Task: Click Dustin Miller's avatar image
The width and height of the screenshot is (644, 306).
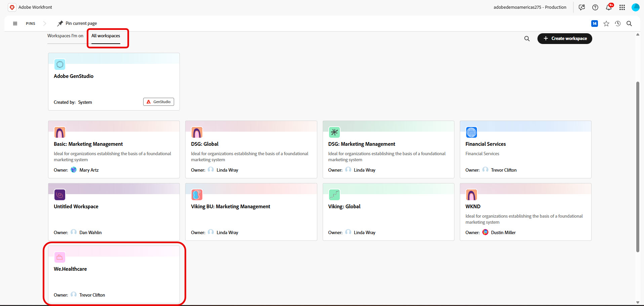Action: tap(485, 232)
